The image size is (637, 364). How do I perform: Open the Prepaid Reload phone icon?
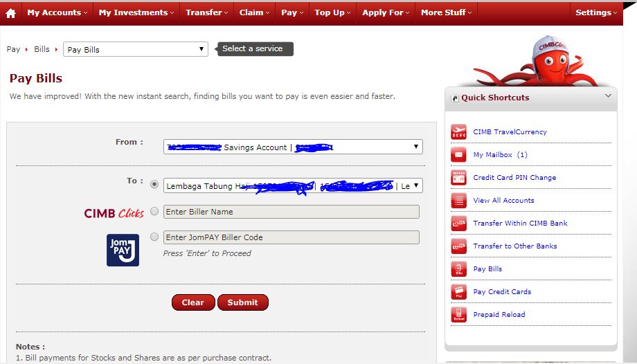458,314
